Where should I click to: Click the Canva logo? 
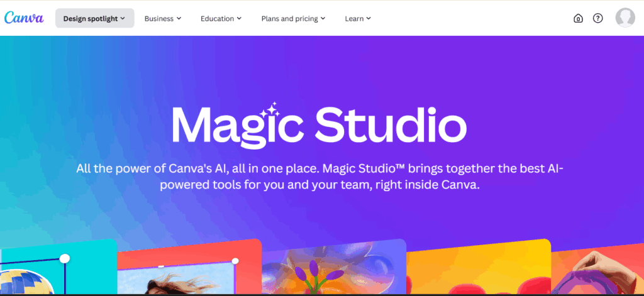24,18
